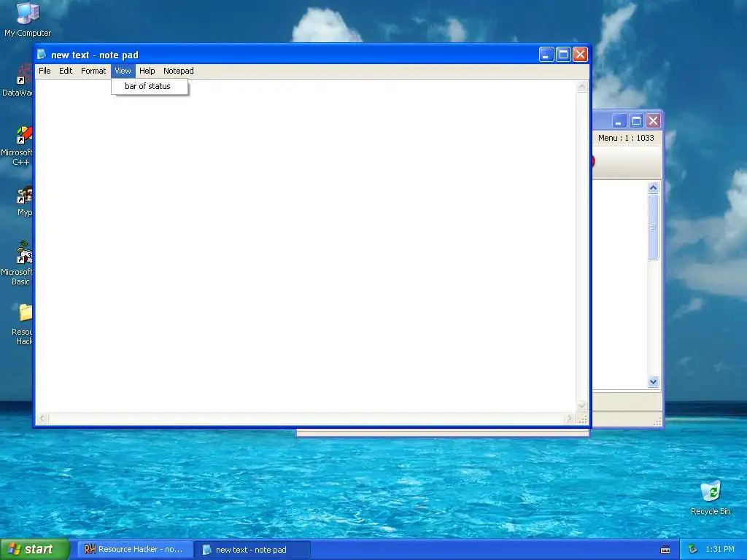Viewport: 747px width, 560px height.
Task: Open the Windows start menu
Action: click(34, 549)
